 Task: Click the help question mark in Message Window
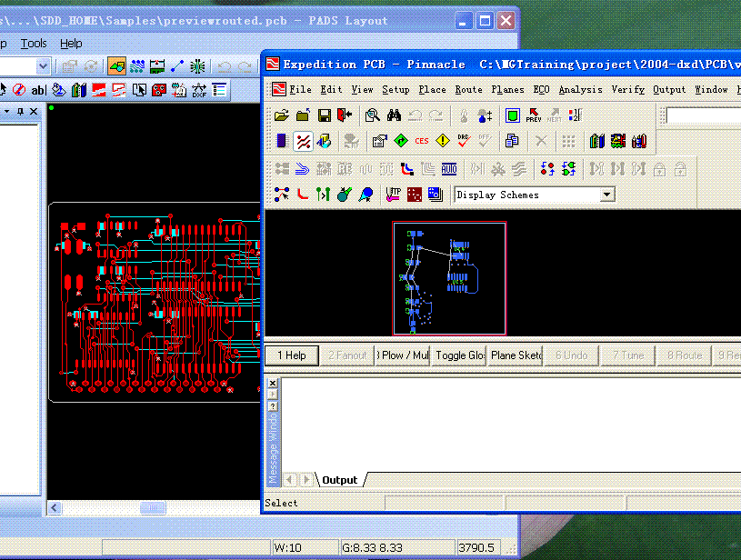[x=273, y=406]
